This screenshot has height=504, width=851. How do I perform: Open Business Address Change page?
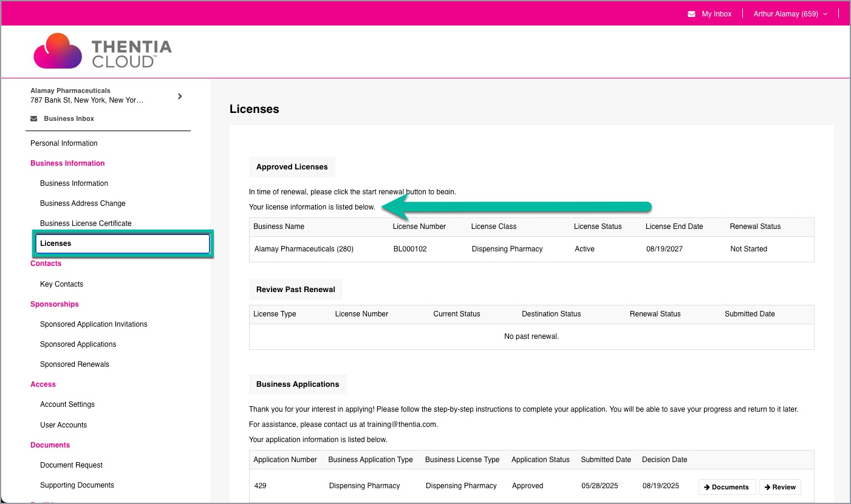click(x=83, y=203)
